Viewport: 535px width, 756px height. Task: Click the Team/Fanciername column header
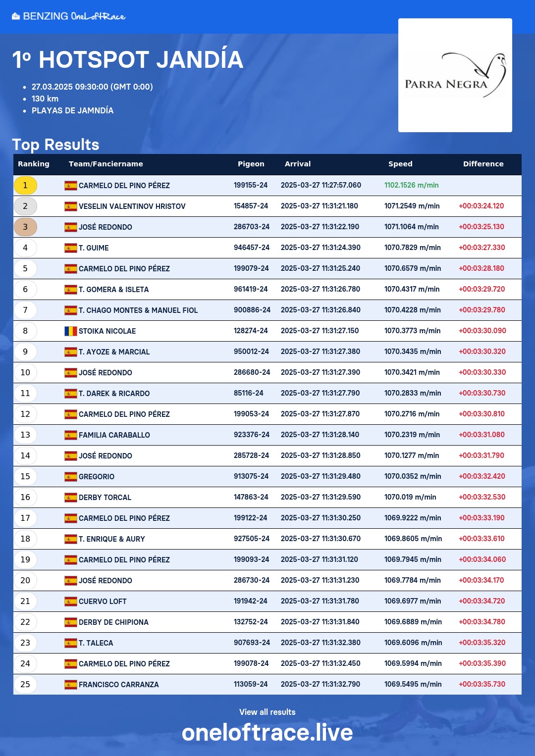point(106,164)
